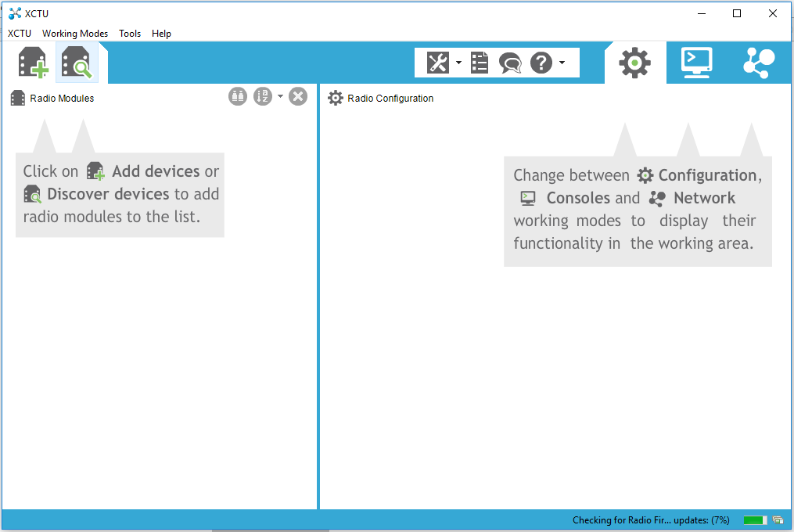This screenshot has width=794, height=532.
Task: Expand the sort options dropdown arrow
Action: tap(281, 96)
